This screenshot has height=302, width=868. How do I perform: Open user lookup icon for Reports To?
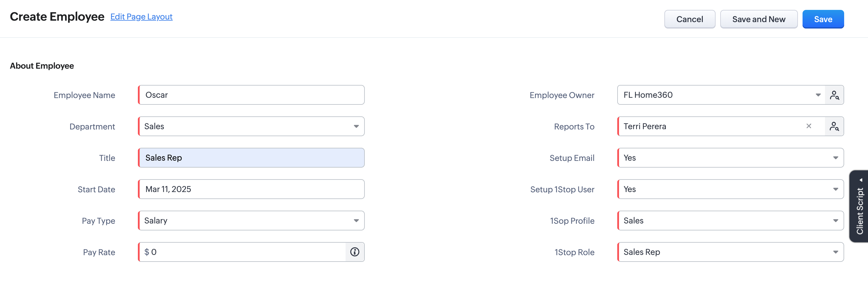click(834, 126)
